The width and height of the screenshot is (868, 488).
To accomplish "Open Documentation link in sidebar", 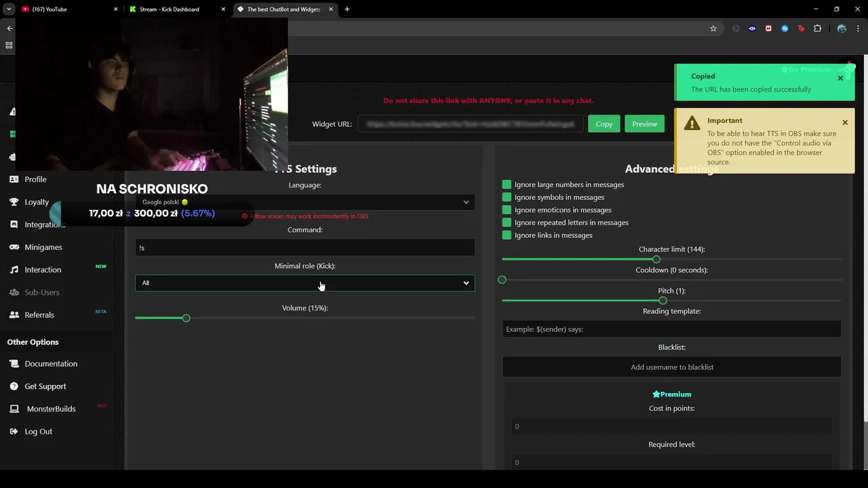I will click(51, 364).
